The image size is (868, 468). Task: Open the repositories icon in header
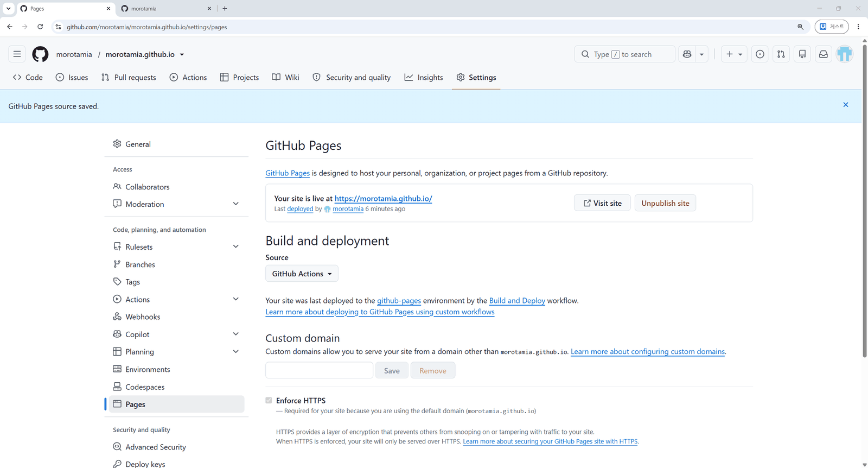[x=802, y=54]
